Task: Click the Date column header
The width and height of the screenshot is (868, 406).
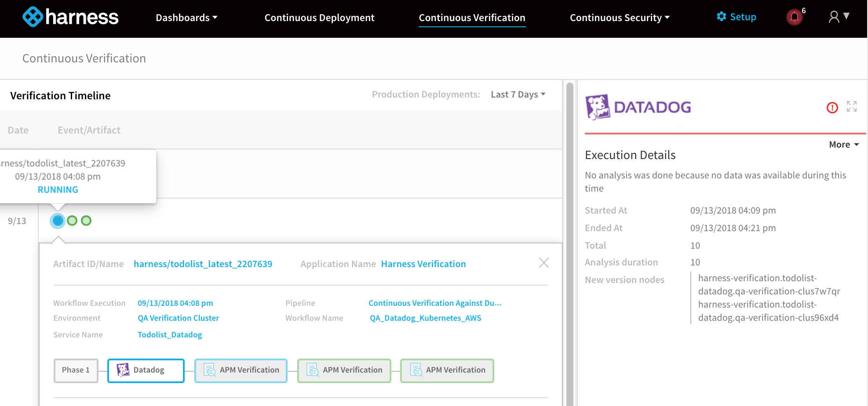Action: point(18,130)
